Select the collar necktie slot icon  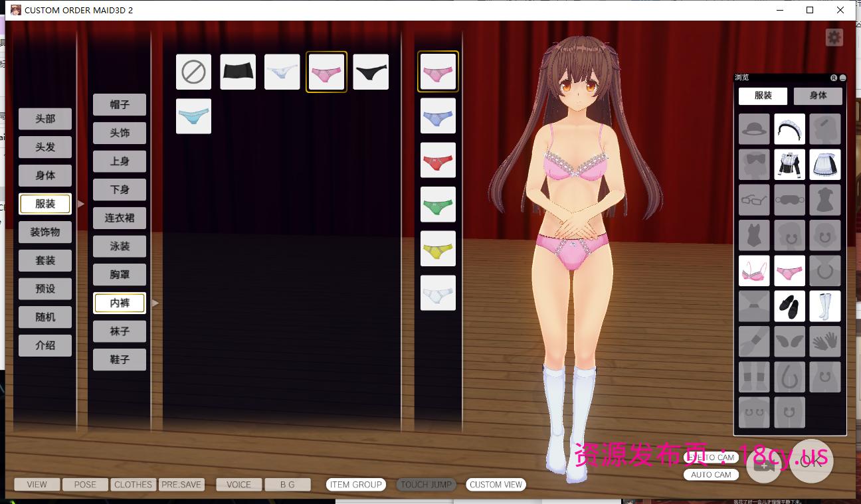pos(754,306)
